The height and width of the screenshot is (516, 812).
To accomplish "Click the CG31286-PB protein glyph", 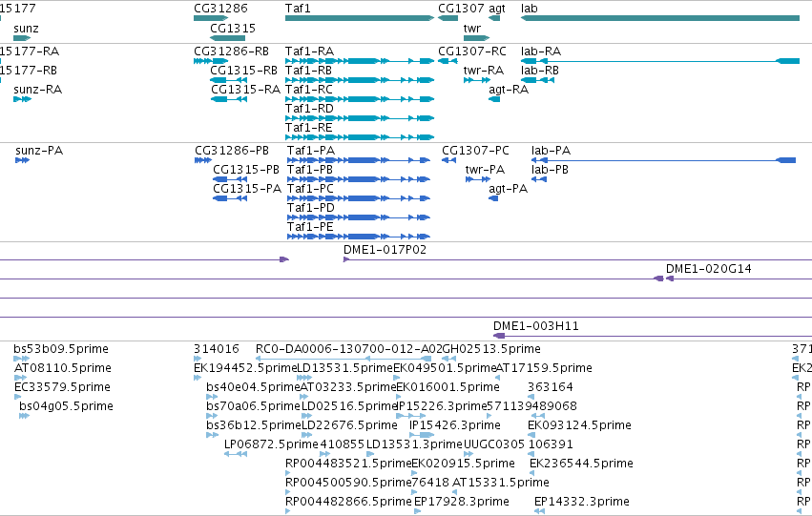I will point(203,160).
